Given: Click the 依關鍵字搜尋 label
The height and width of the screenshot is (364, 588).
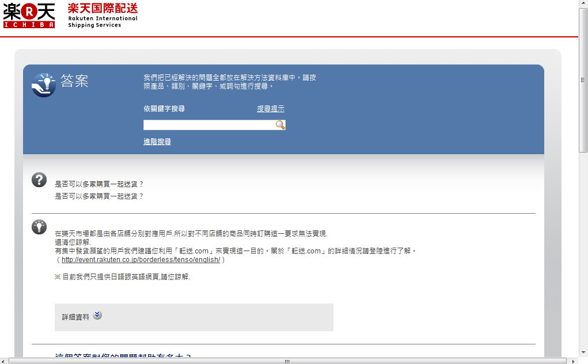Looking at the screenshot, I should 164,109.
